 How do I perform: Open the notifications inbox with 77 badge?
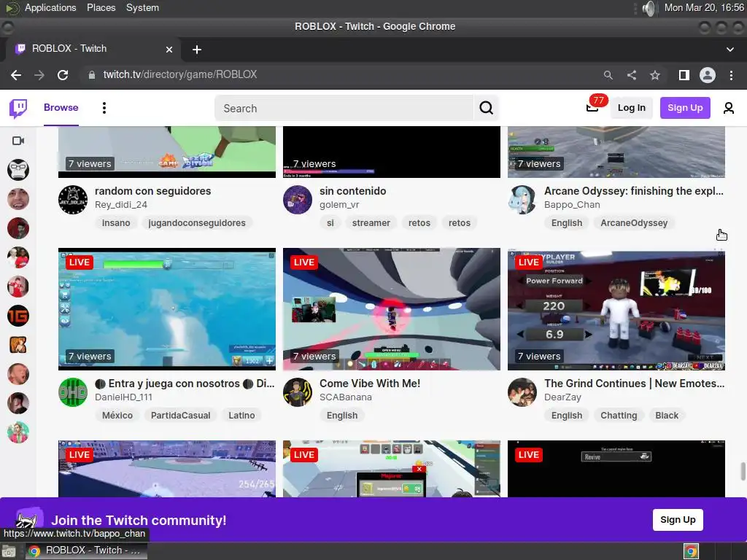[x=592, y=108]
